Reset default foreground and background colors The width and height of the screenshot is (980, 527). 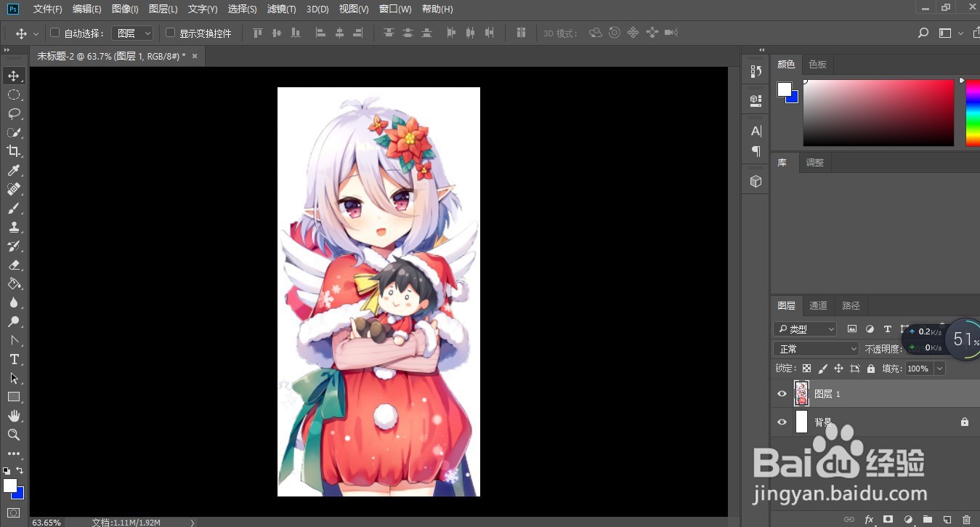point(7,471)
